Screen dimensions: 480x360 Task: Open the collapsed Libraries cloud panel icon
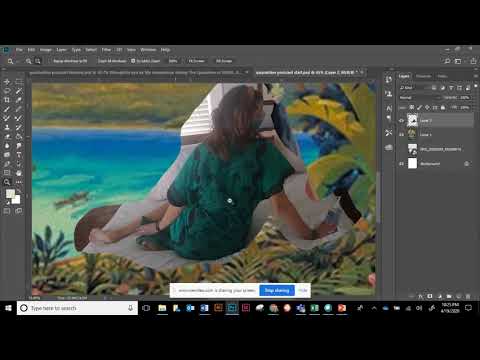[x=389, y=147]
